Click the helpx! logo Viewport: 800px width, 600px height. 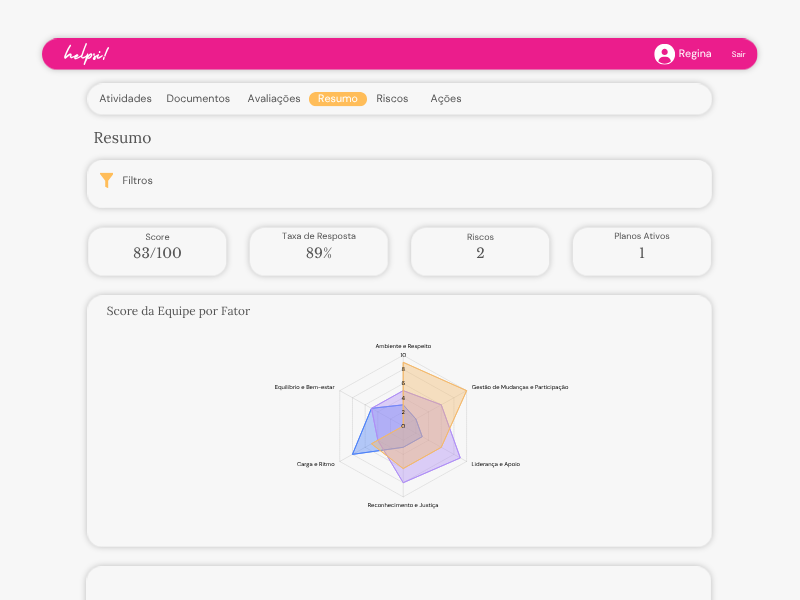(x=86, y=54)
